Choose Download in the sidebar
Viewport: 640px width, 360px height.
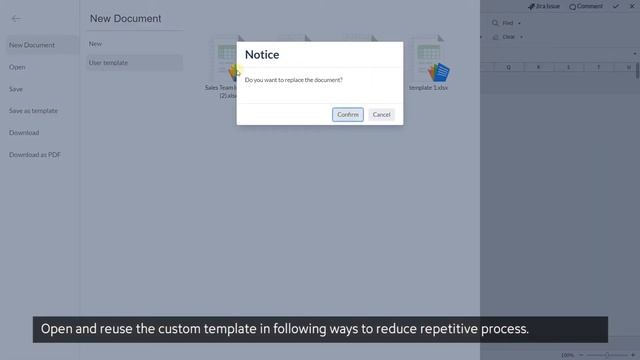(24, 133)
